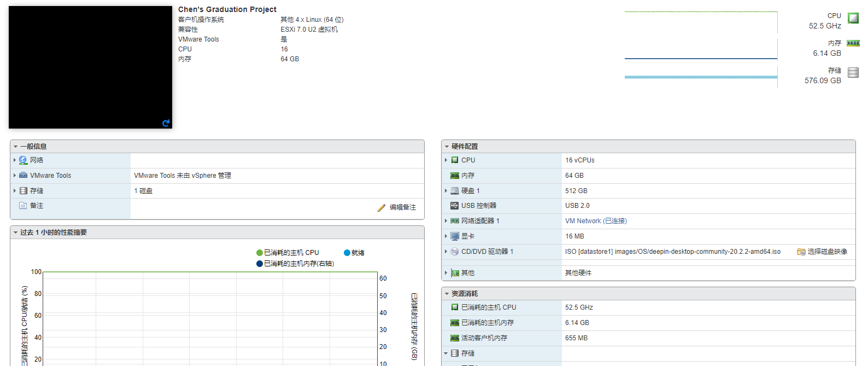
Task: Open the VM Network (已连接) link
Action: pos(596,221)
